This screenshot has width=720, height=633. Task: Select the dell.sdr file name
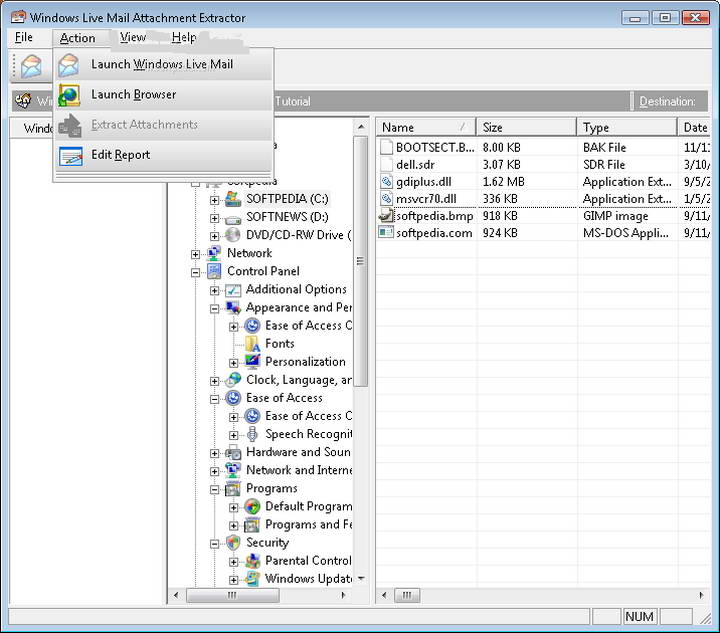click(x=415, y=165)
